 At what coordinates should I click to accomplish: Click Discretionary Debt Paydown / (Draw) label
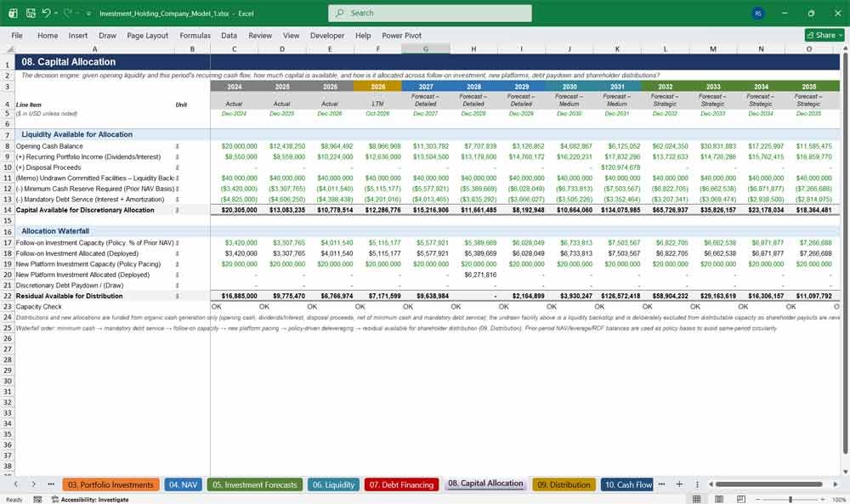coord(70,286)
